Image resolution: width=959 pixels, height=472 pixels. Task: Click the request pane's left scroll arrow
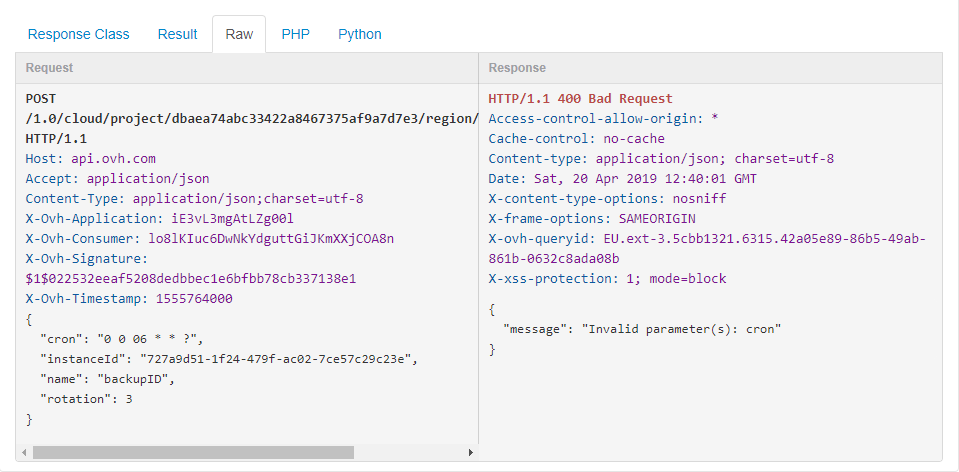click(x=23, y=453)
